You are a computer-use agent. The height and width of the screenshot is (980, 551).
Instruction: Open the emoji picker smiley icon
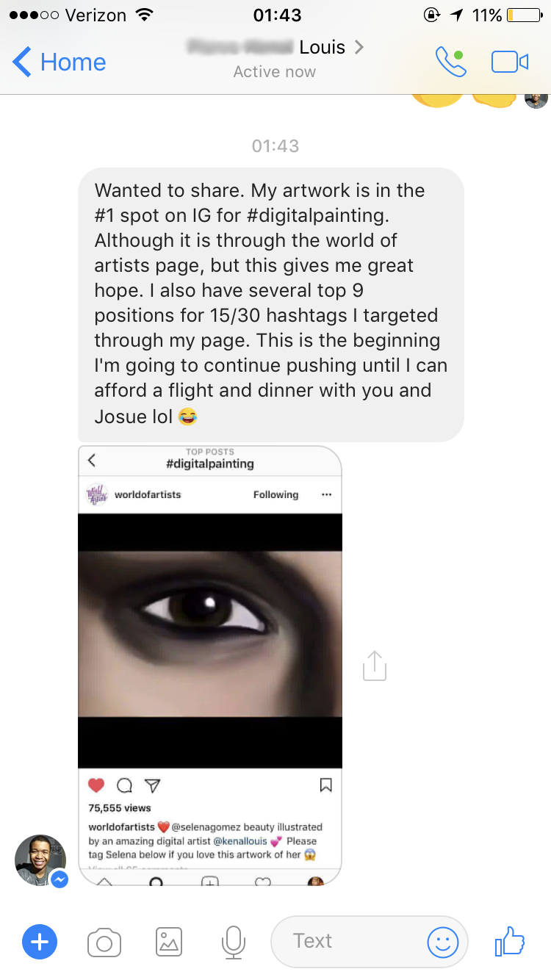443,942
